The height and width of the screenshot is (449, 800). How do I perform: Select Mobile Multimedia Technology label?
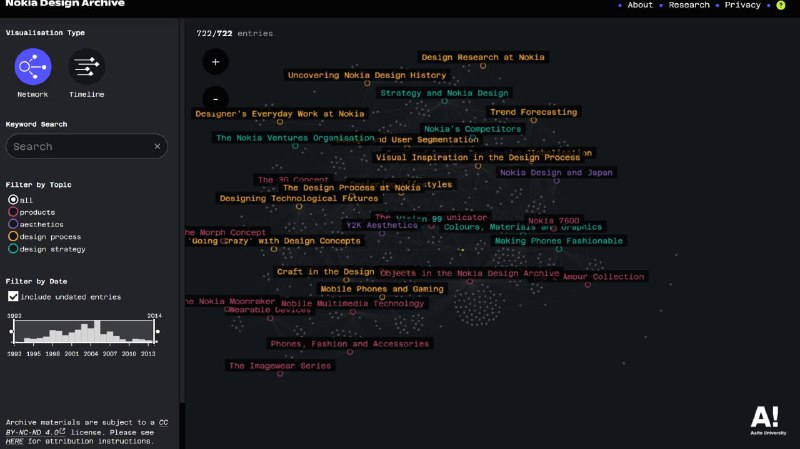[353, 303]
